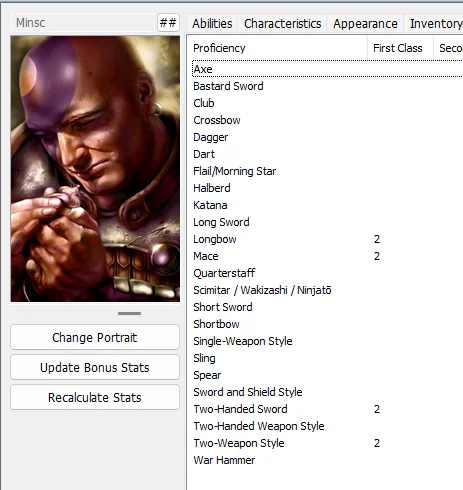Select the Club proficiency row

click(327, 103)
